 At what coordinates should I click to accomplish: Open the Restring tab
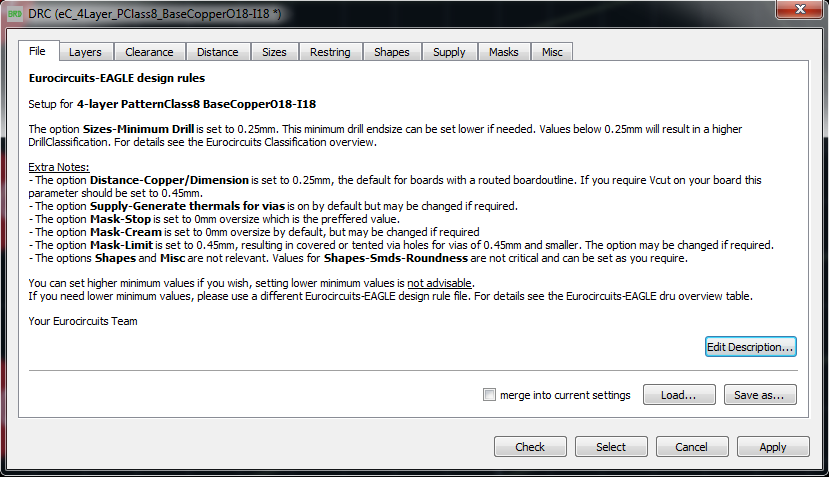330,52
